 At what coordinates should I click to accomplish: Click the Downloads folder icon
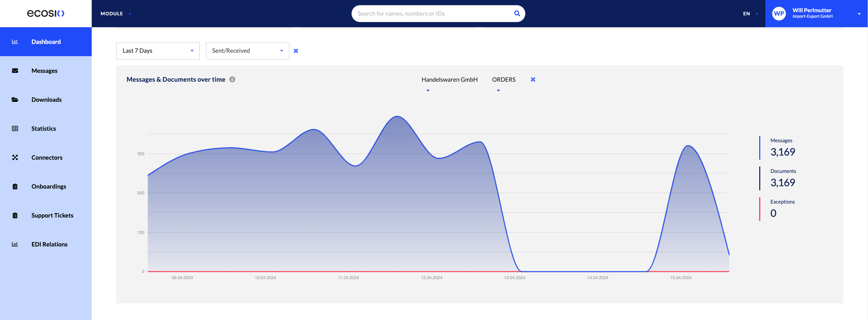click(x=15, y=99)
